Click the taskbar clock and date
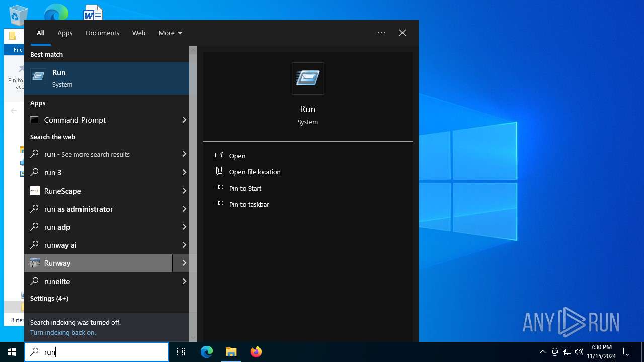644x362 pixels. pyautogui.click(x=601, y=352)
